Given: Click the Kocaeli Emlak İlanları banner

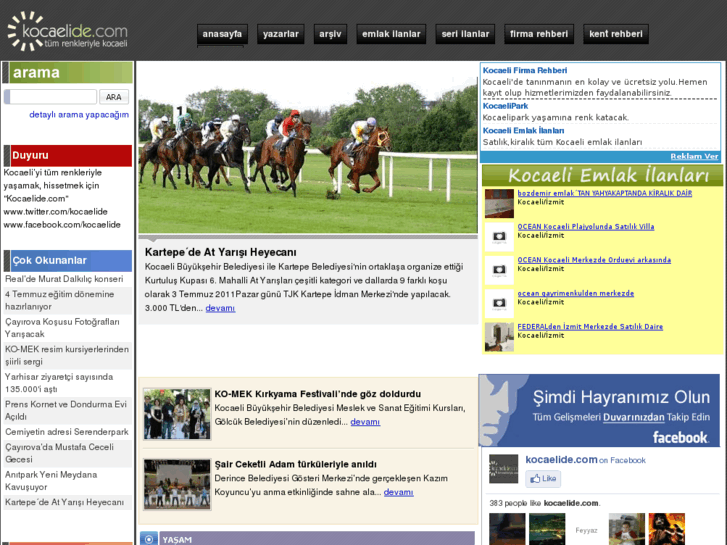Looking at the screenshot, I should pos(602,175).
